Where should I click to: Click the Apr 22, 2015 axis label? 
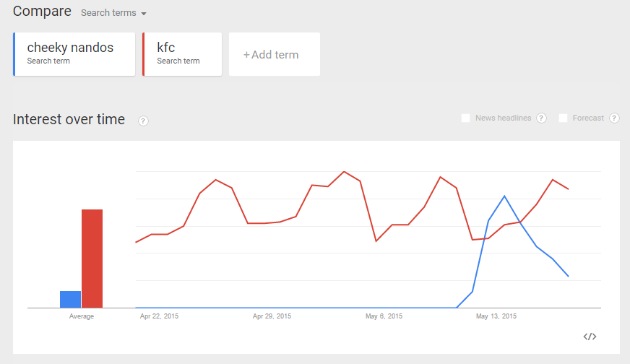[159, 316]
